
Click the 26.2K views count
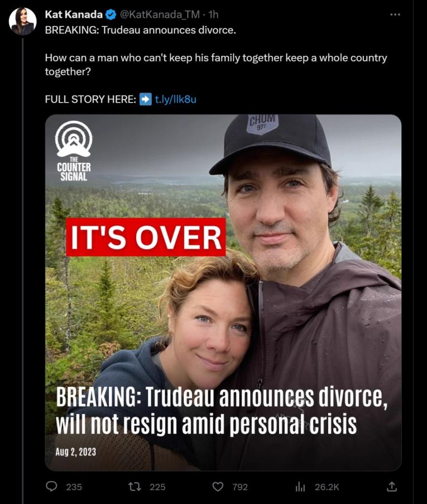tap(327, 487)
